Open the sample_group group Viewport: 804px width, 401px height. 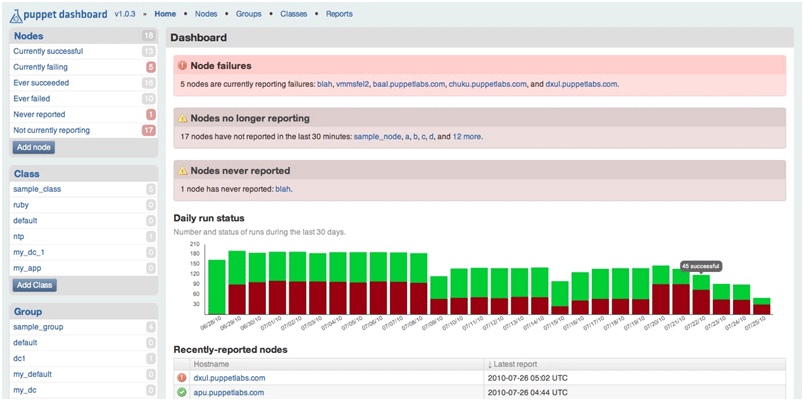coord(38,327)
